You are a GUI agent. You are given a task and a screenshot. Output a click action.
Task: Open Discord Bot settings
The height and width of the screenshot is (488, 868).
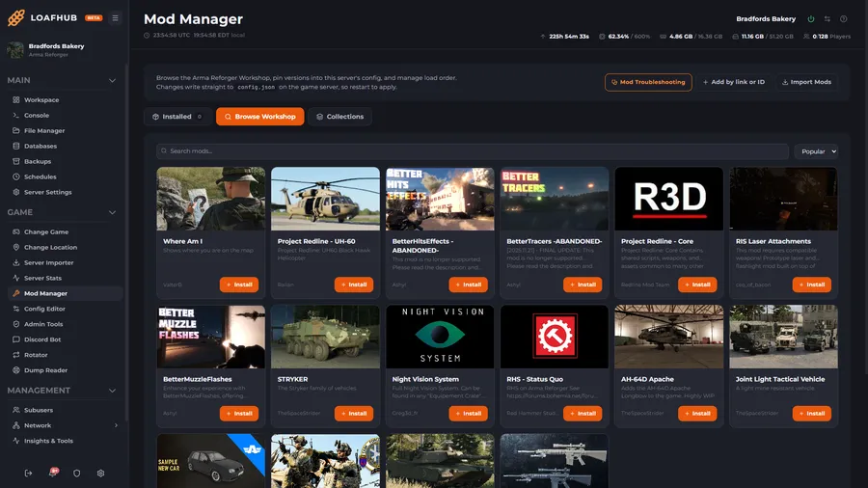pos(65,339)
